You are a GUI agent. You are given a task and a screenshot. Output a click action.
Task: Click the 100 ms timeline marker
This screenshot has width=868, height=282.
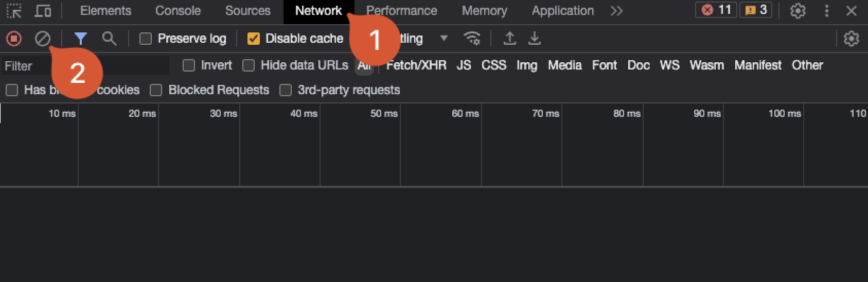(785, 113)
